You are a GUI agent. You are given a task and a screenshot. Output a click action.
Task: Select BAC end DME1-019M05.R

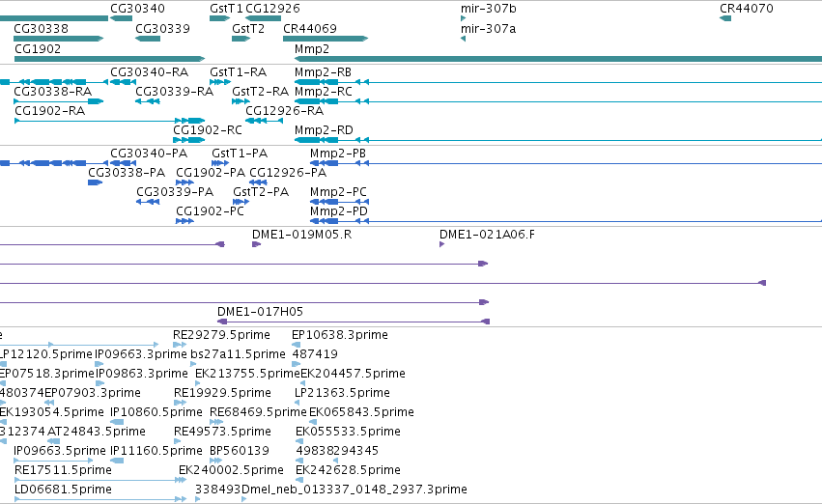[x=302, y=235]
